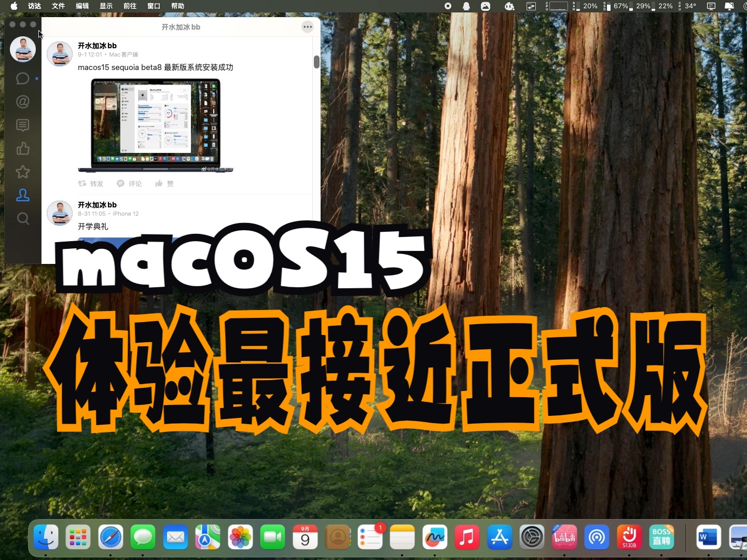Open the 帮助 menu
Viewport: 747px width, 560px height.
[178, 6]
